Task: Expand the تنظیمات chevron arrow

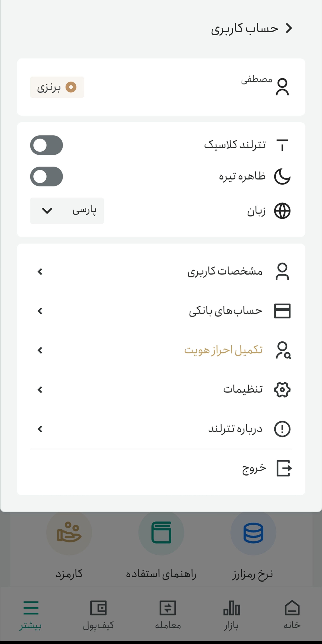Action: point(40,389)
